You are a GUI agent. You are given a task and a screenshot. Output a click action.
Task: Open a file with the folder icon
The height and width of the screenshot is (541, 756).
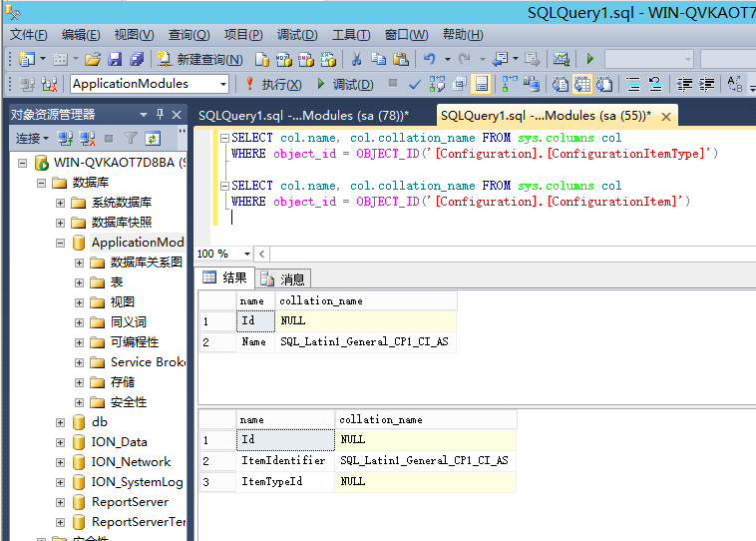pyautogui.click(x=93, y=59)
